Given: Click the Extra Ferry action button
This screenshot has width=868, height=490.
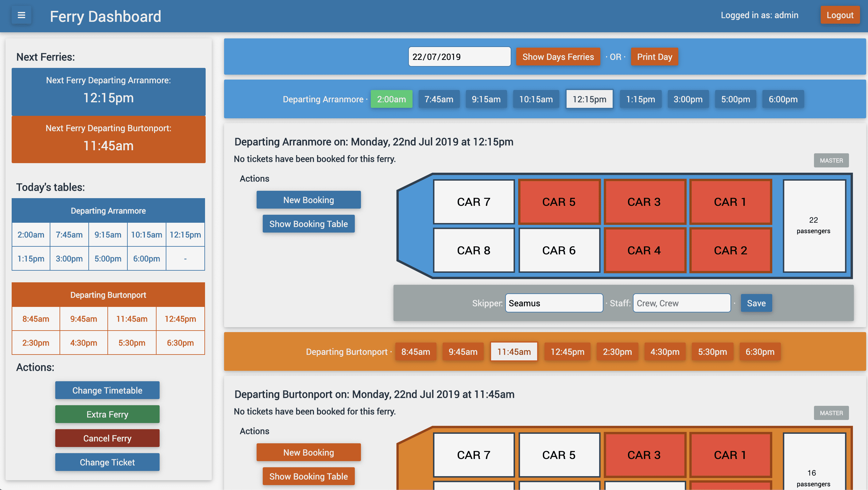Looking at the screenshot, I should (x=107, y=414).
